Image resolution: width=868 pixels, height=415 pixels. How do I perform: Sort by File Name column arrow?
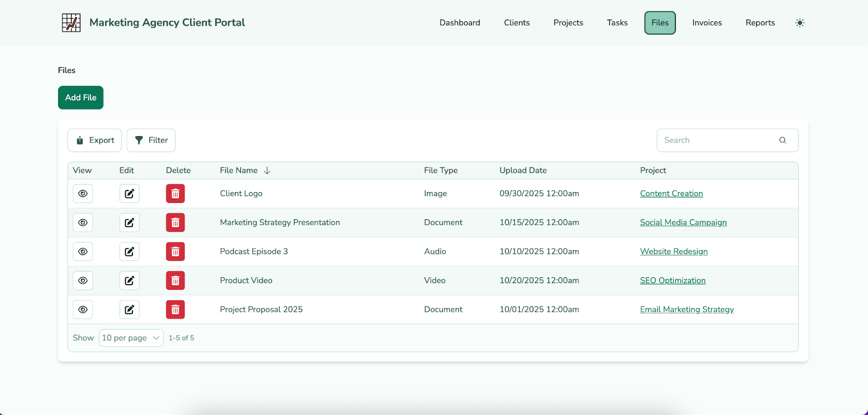pos(267,171)
